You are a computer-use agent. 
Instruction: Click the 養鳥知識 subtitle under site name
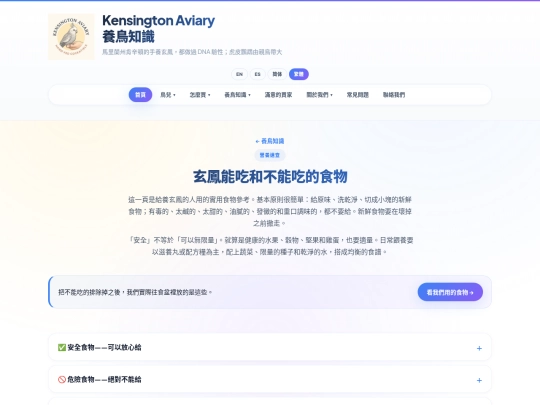128,37
